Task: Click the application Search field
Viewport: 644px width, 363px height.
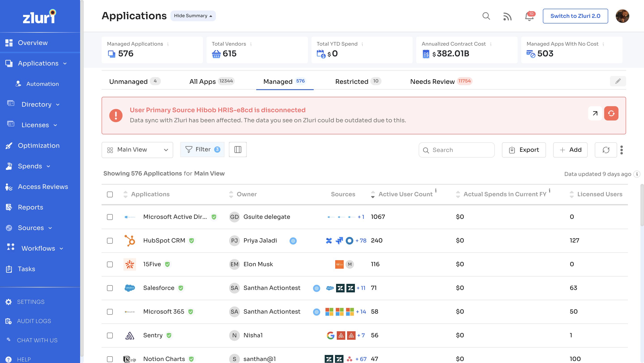Action: tap(456, 150)
